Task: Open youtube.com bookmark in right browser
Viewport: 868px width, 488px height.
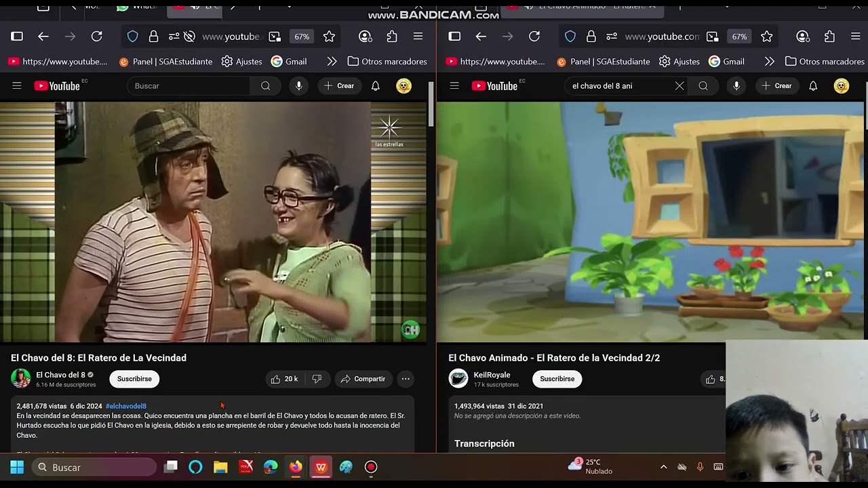Action: click(x=495, y=62)
